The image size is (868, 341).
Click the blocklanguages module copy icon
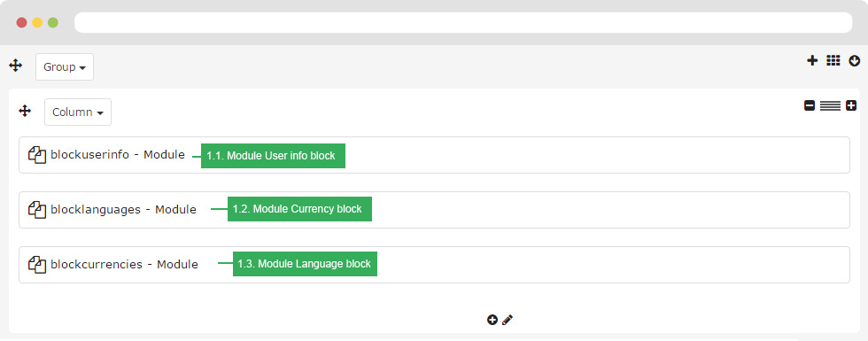point(37,210)
